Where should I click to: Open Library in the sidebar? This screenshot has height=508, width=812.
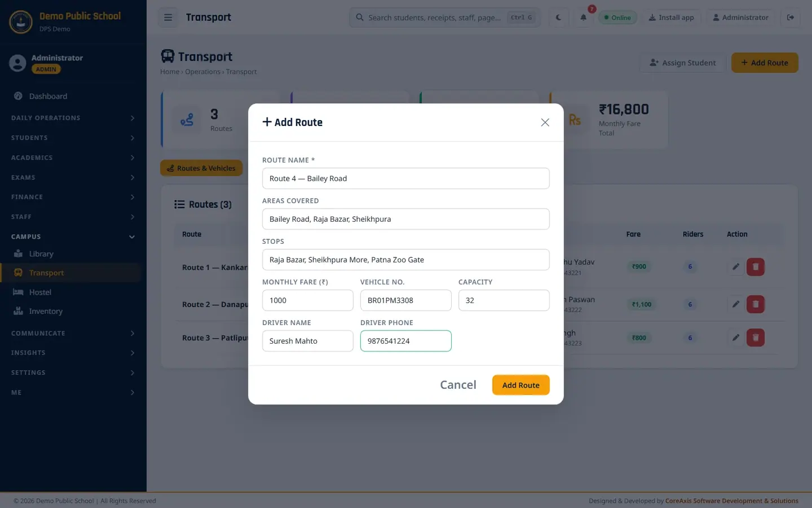tap(70, 254)
